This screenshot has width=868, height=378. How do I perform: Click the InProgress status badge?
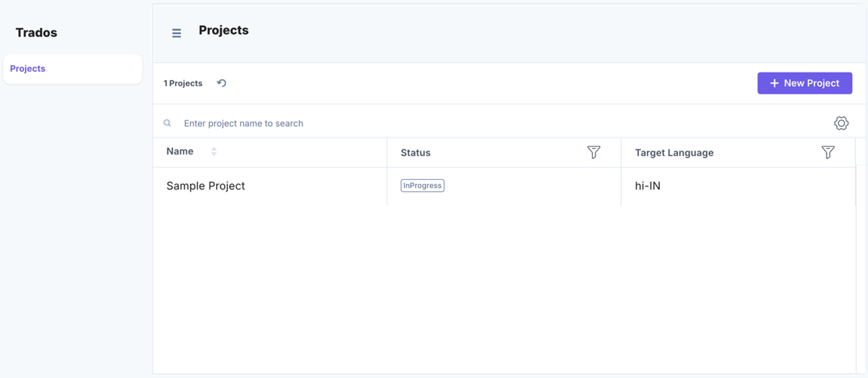tap(422, 185)
